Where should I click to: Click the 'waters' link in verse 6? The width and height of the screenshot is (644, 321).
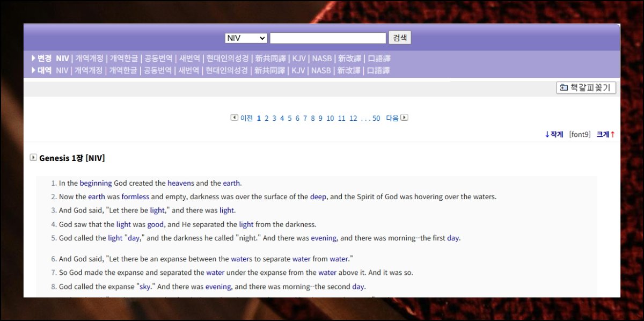(x=243, y=259)
